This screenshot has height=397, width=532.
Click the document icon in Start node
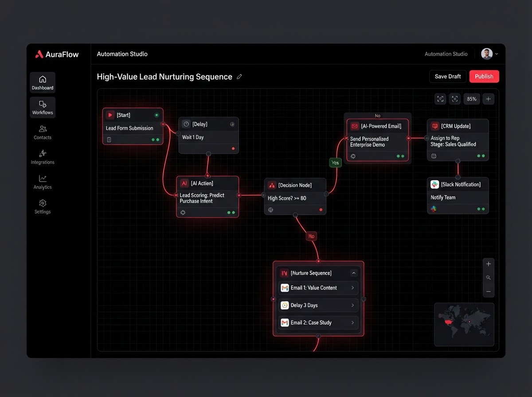[x=109, y=140]
